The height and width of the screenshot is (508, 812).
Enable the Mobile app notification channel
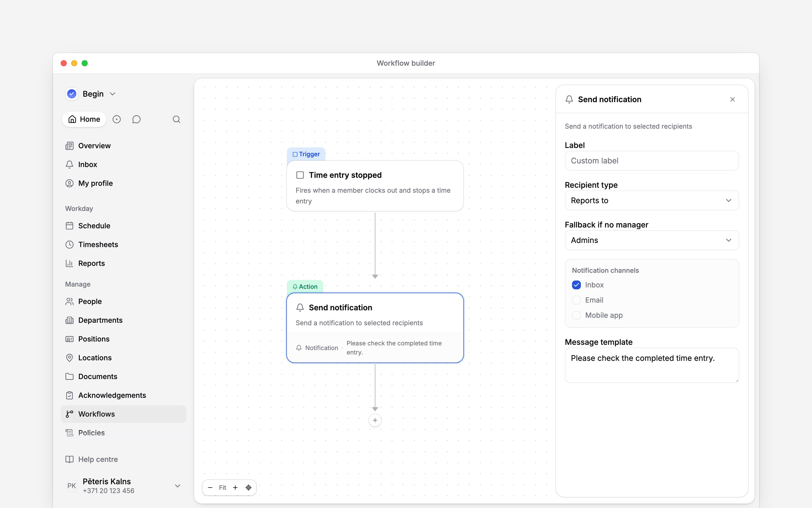pos(576,315)
